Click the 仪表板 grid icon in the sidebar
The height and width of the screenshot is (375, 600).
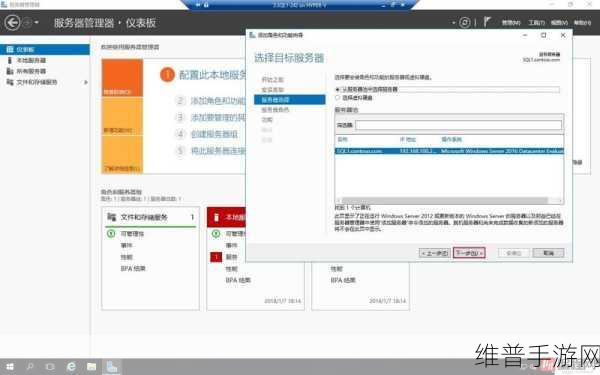pyautogui.click(x=10, y=49)
